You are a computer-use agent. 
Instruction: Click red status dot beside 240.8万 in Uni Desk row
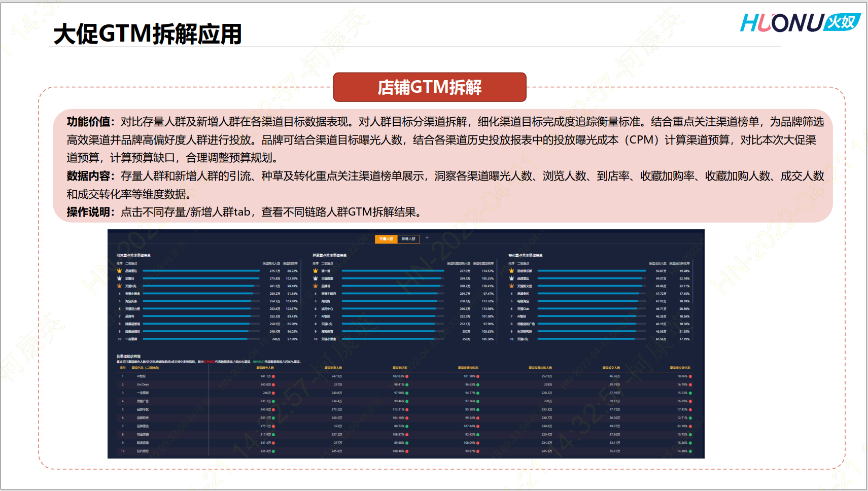[273, 384]
